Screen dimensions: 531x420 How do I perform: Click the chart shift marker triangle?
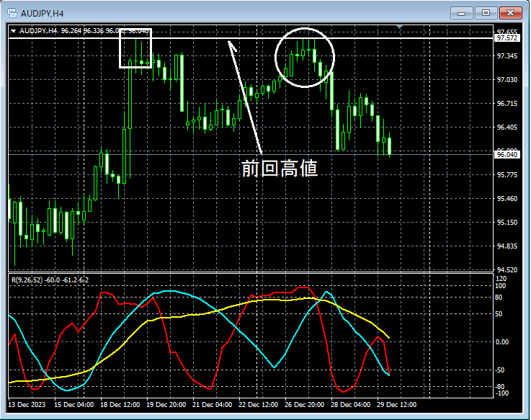(400, 27)
